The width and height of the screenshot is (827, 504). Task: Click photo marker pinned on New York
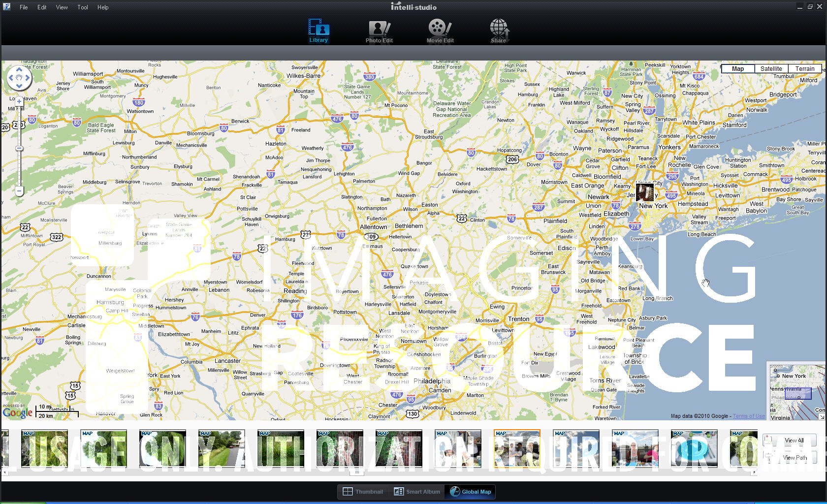(x=644, y=192)
